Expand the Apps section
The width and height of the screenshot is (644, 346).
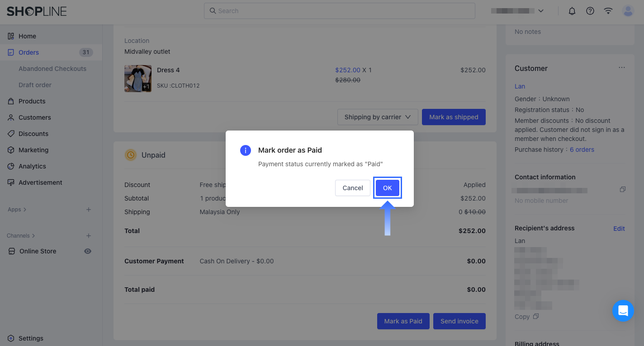coord(17,210)
